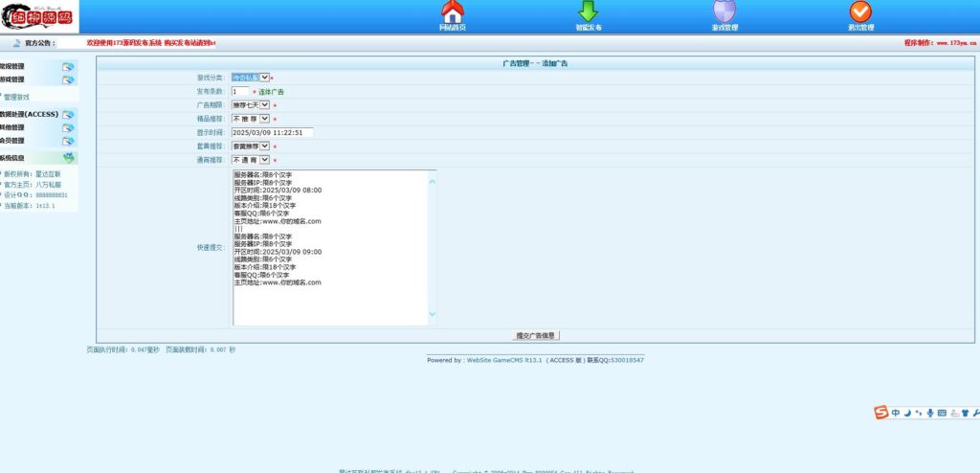Image resolution: width=980 pixels, height=473 pixels.
Task: Click the red house 网站首页 icon
Action: [453, 12]
